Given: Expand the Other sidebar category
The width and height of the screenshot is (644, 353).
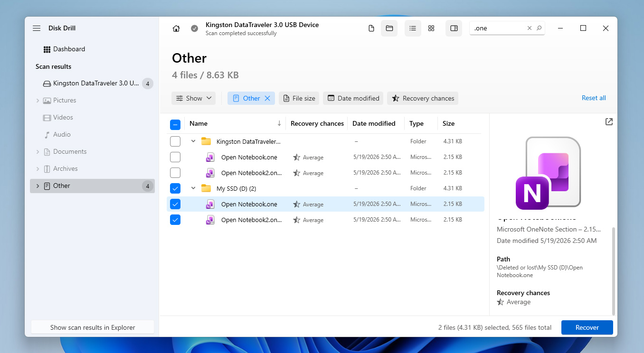Looking at the screenshot, I should pos(38,186).
